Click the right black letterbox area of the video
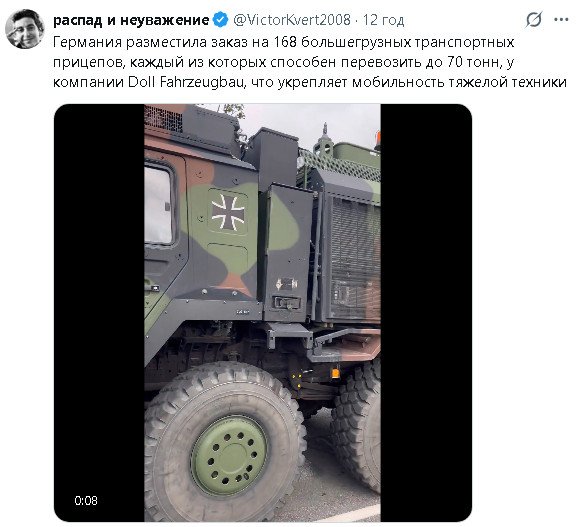 click(x=426, y=313)
